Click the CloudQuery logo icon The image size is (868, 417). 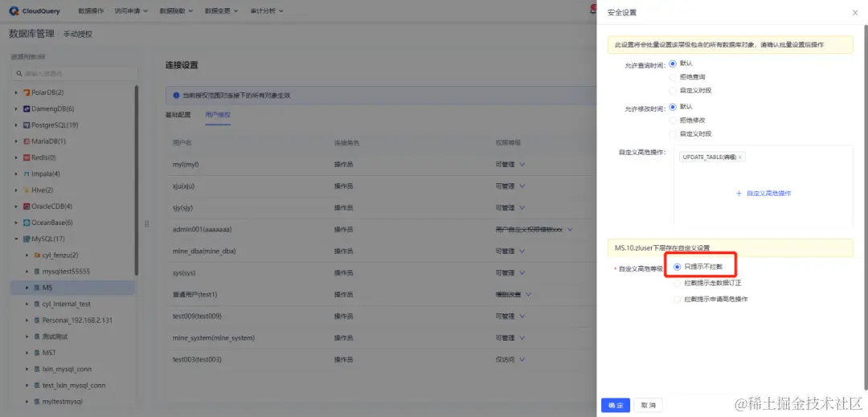[14, 10]
